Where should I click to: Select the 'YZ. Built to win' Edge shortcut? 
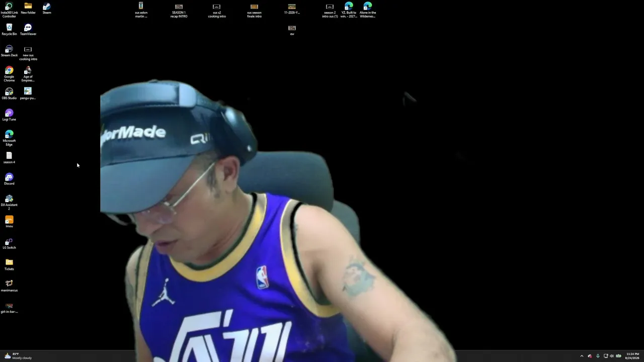(349, 10)
